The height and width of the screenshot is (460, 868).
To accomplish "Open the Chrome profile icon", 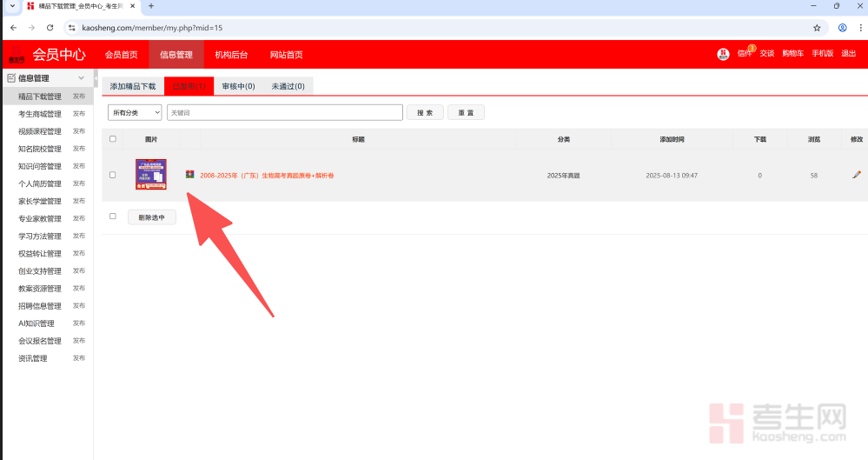I will tap(842, 28).
